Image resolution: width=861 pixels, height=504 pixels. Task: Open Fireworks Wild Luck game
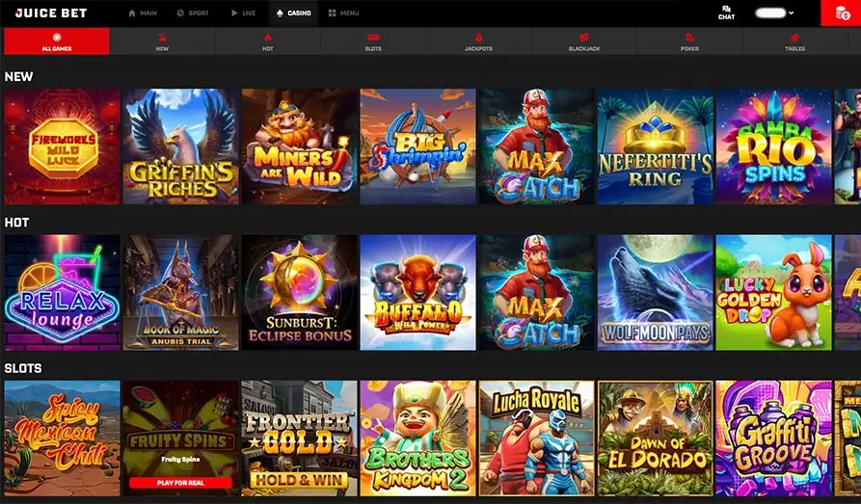(62, 146)
